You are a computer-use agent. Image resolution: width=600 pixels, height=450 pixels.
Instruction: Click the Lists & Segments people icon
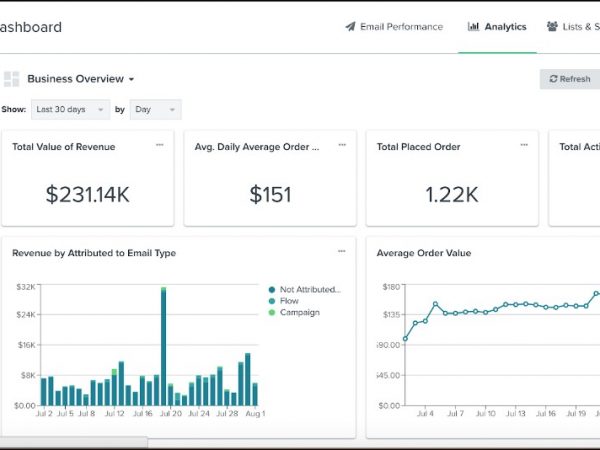coord(553,27)
